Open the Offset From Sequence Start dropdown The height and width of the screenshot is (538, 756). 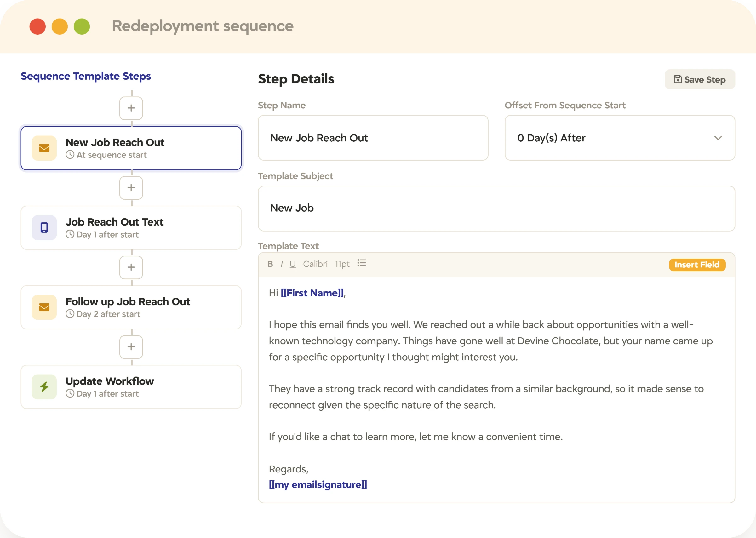point(620,138)
